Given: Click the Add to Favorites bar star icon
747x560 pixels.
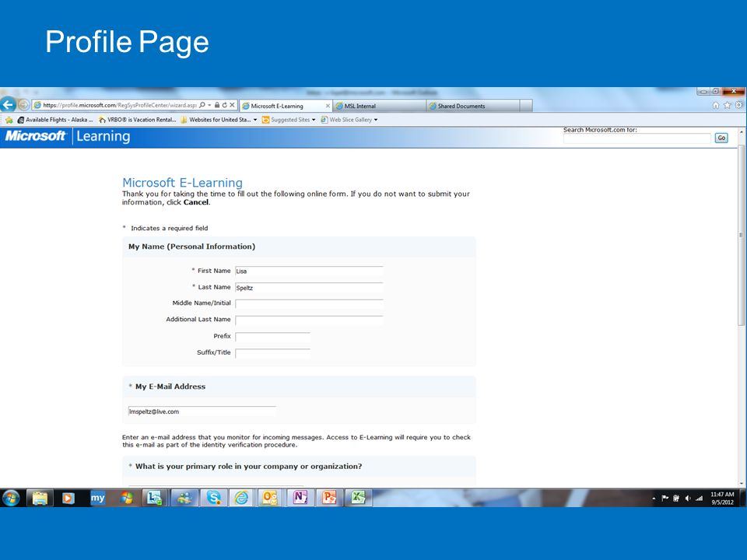Looking at the screenshot, I should pyautogui.click(x=9, y=120).
